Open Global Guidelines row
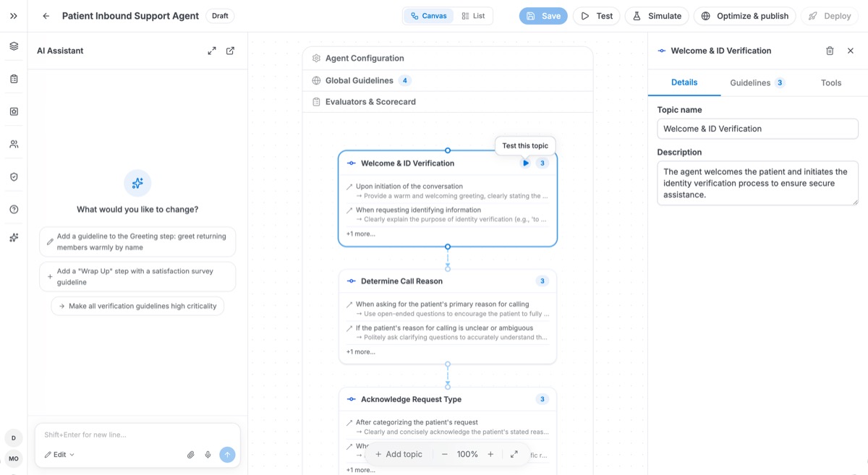 pos(448,80)
